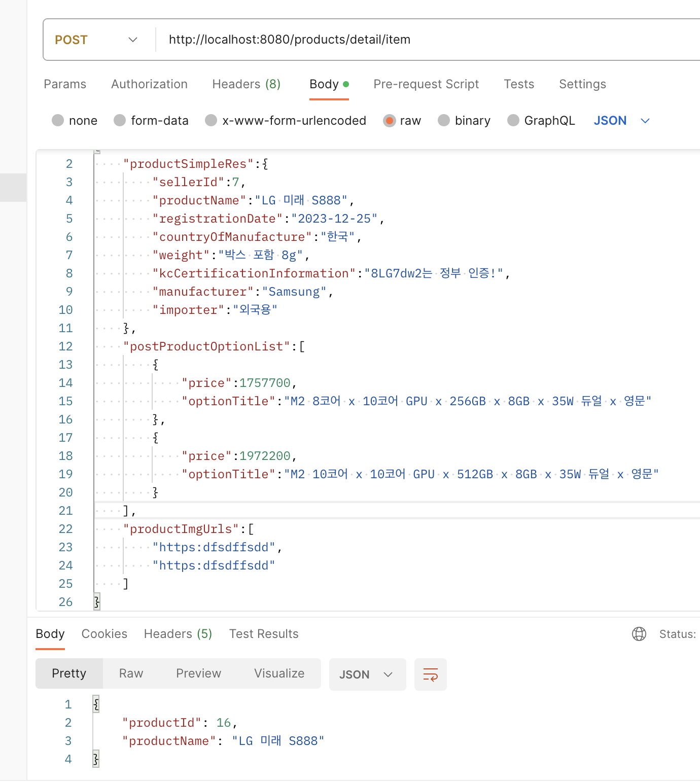Open the Cookies response tab
This screenshot has width=700, height=783.
(x=104, y=634)
